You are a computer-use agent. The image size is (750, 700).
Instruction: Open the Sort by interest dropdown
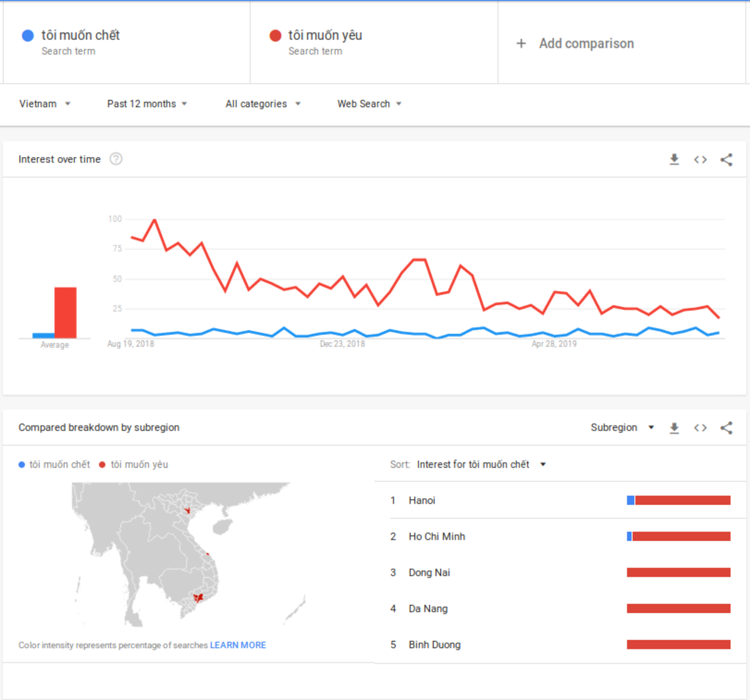pyautogui.click(x=481, y=465)
